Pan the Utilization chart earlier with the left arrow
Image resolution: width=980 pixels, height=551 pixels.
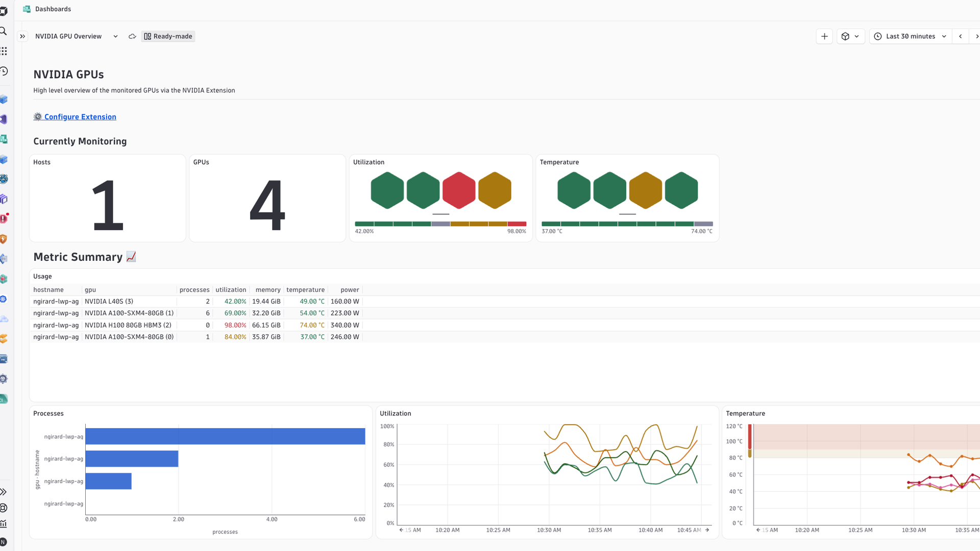pyautogui.click(x=401, y=530)
